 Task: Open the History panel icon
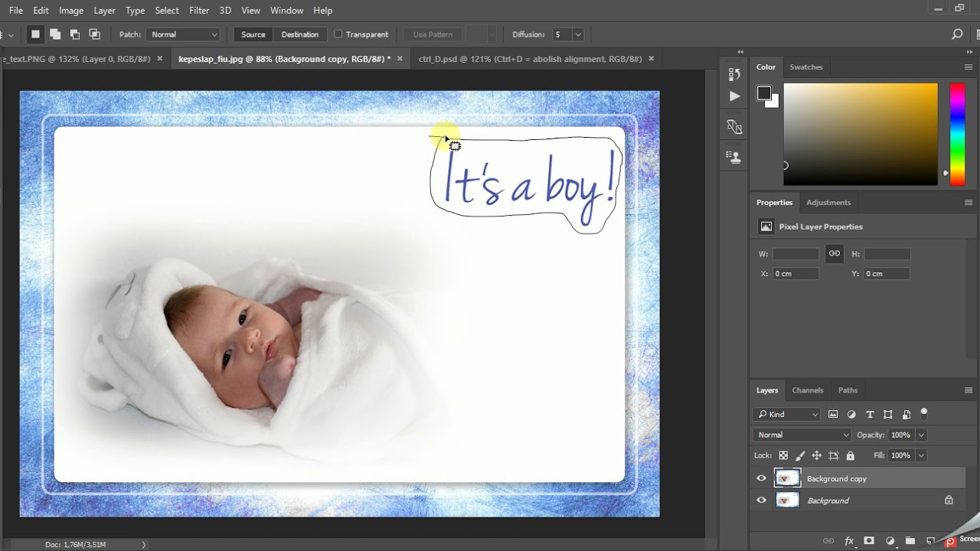735,74
